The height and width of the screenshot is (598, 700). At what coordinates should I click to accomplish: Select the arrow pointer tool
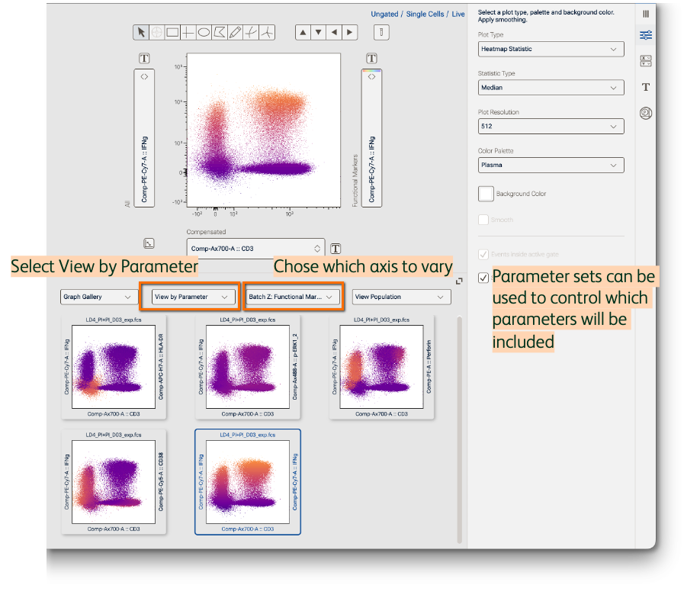141,32
